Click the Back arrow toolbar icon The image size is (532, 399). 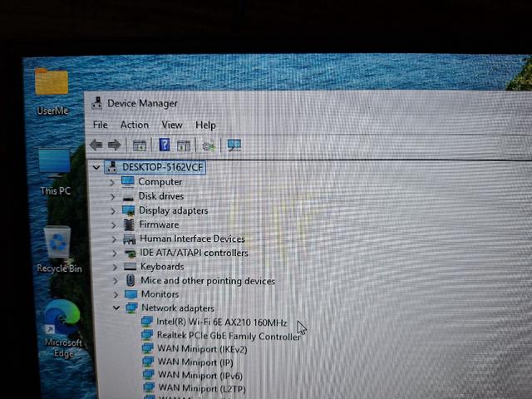tap(96, 145)
